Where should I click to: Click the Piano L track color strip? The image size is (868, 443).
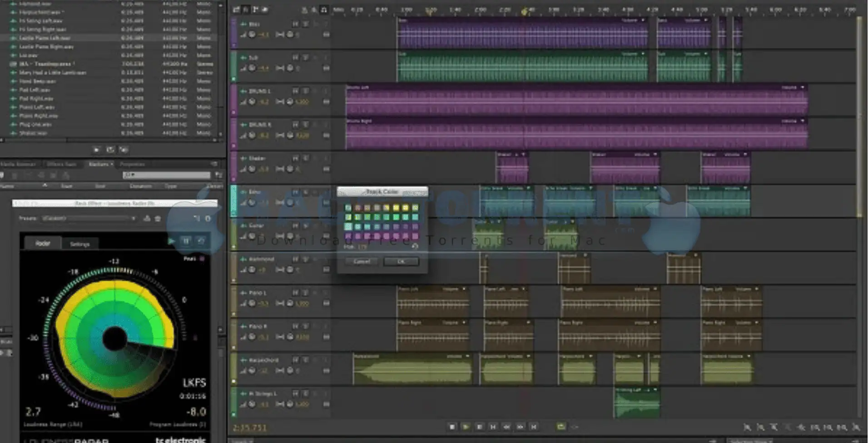coord(233,302)
